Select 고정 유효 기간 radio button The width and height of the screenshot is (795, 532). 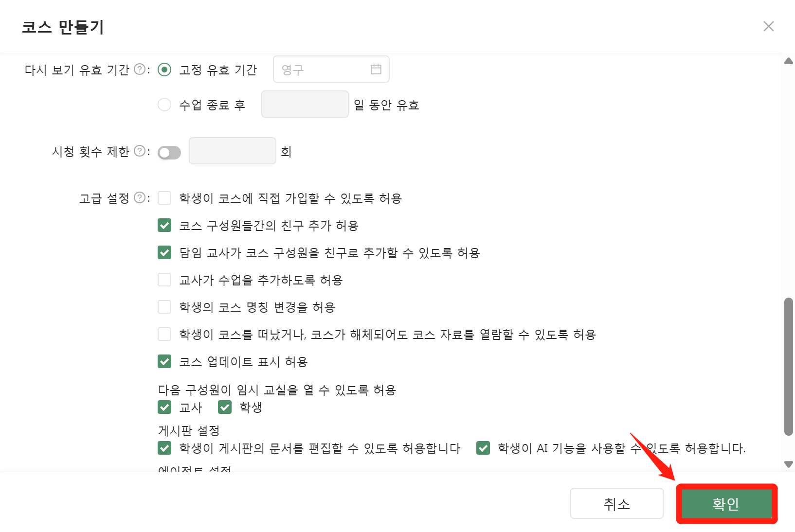[x=164, y=70]
